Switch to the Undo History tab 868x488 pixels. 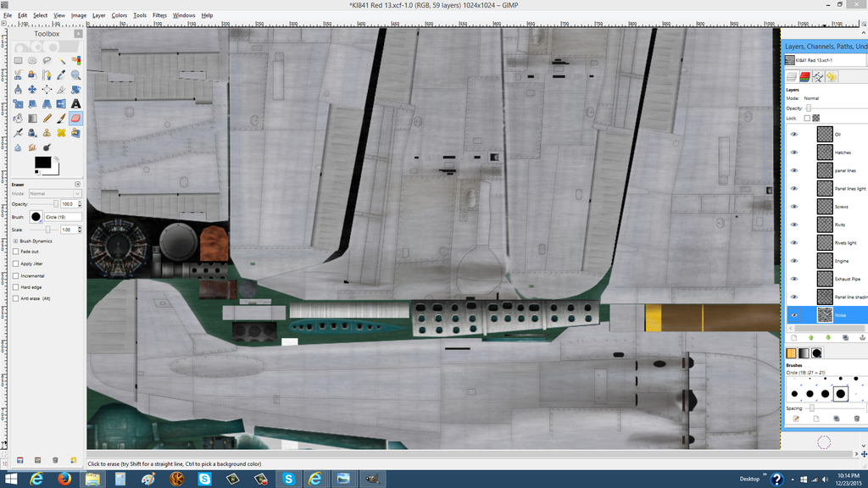click(x=831, y=77)
